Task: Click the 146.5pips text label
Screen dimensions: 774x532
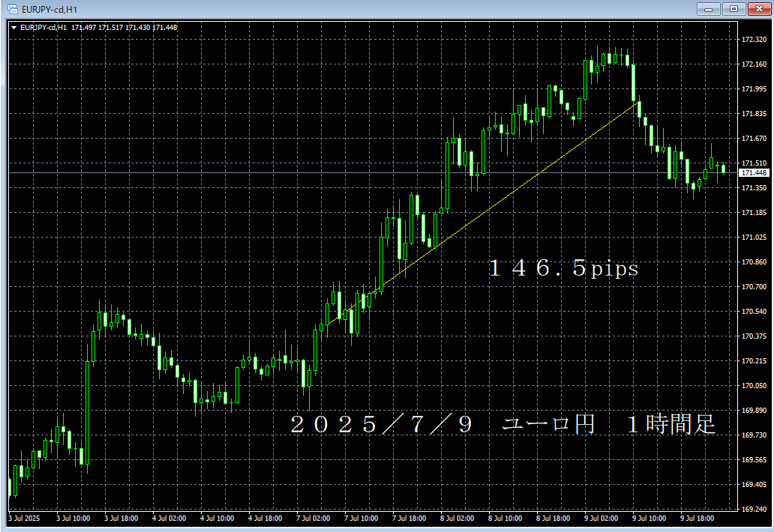Action: [x=562, y=268]
